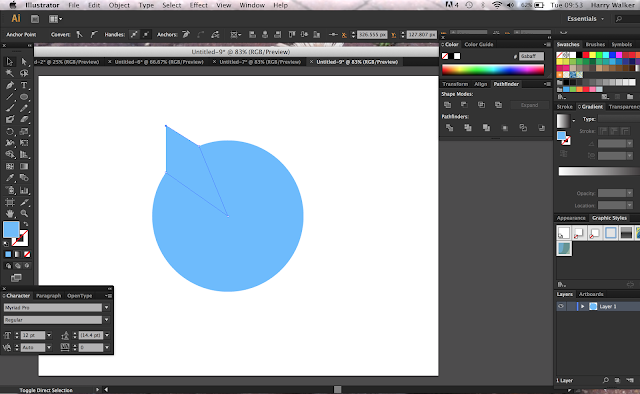Open the Object menu

(119, 5)
